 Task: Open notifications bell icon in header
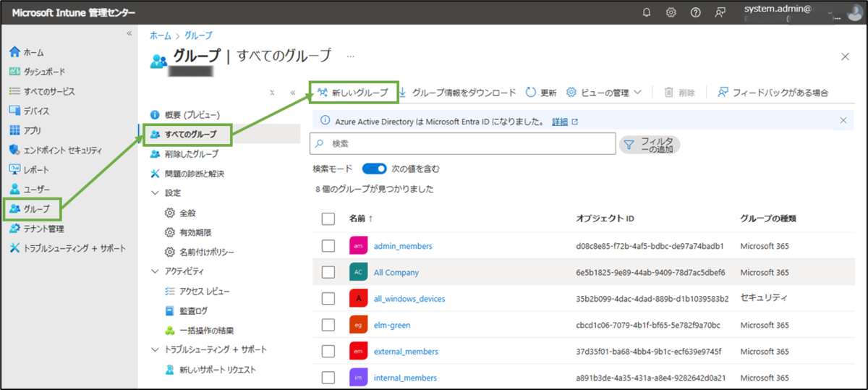[647, 12]
